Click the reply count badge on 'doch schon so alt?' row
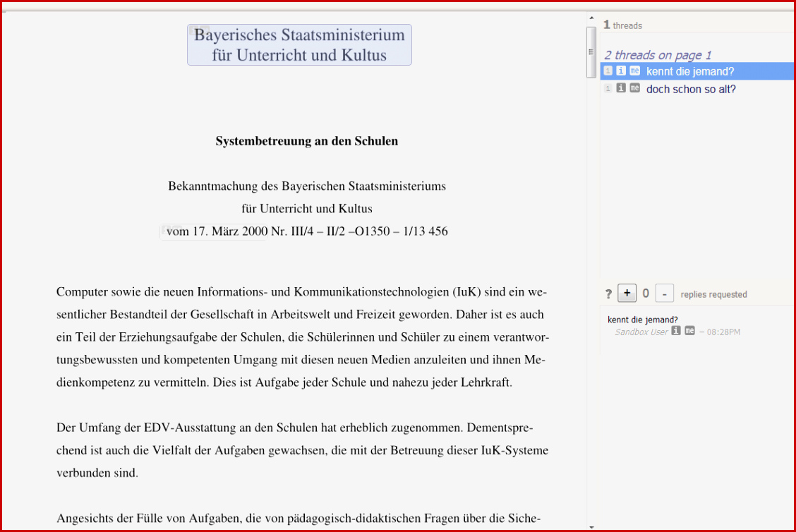Viewport: 796px width, 532px height. pyautogui.click(x=608, y=89)
